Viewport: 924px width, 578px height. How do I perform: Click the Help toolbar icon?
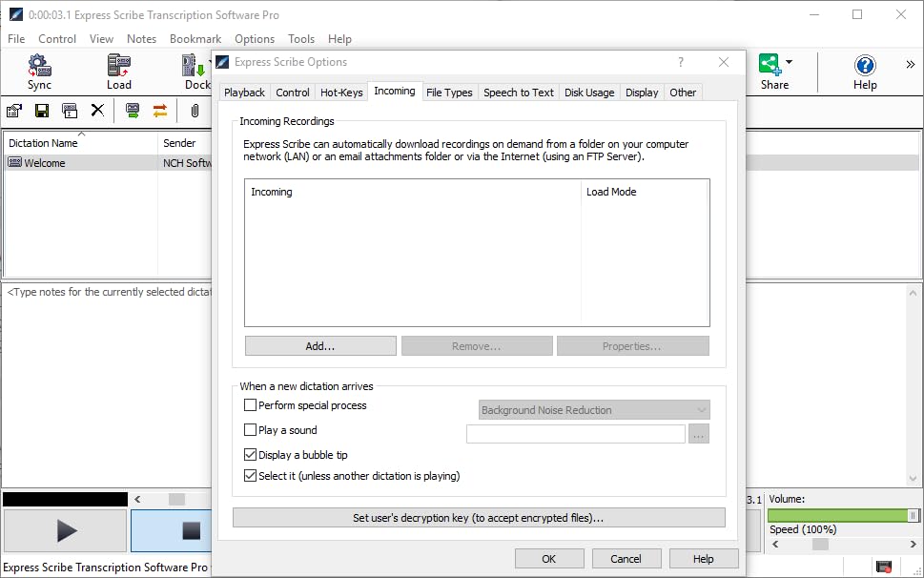[x=865, y=66]
